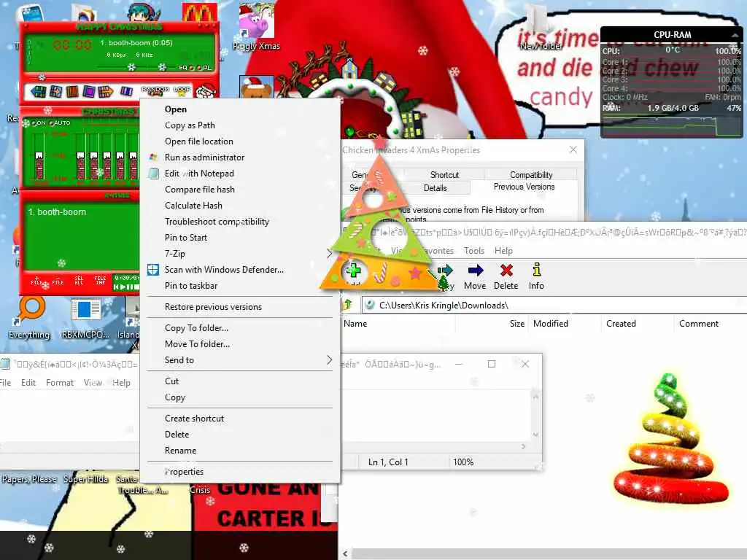Switch to Compatibility tab in Properties dialog

pos(531,175)
